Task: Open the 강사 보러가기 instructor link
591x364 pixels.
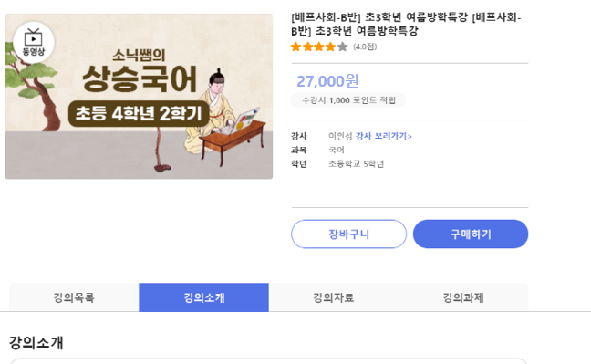Action: pos(384,136)
